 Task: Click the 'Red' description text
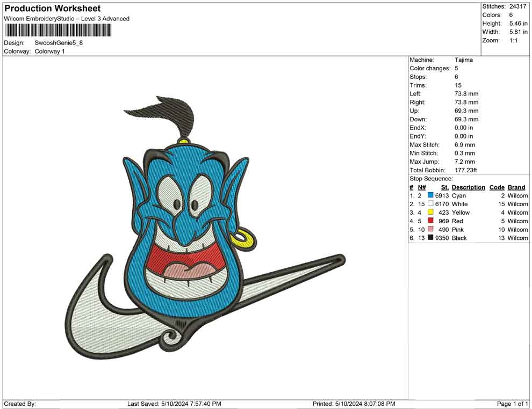[x=457, y=221]
